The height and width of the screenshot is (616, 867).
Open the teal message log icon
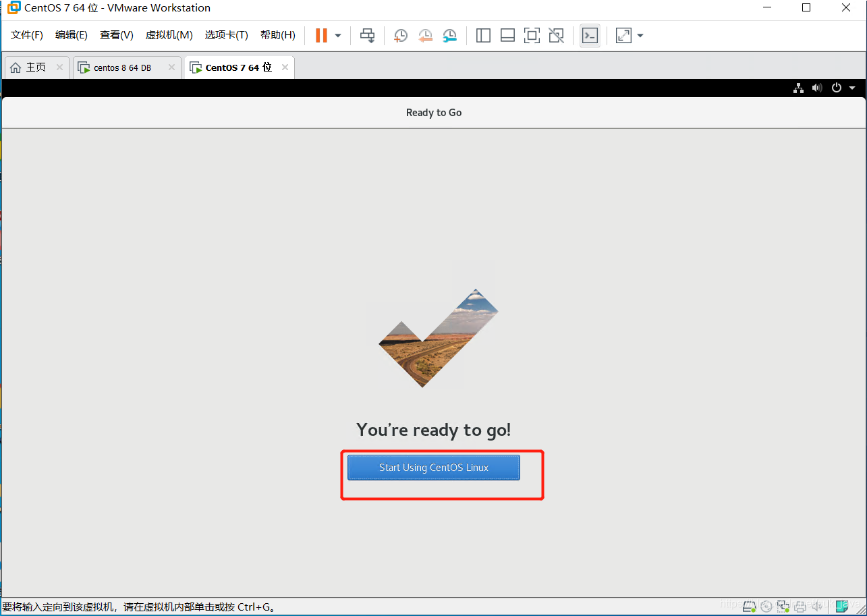tap(842, 606)
